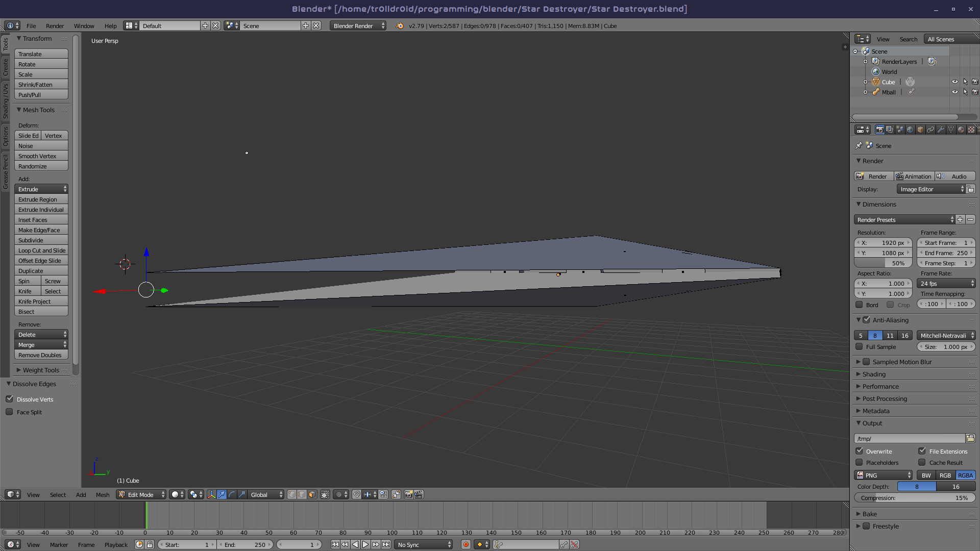Switch to edge select mode icon
Screen dimensions: 980x551
pos(302,494)
